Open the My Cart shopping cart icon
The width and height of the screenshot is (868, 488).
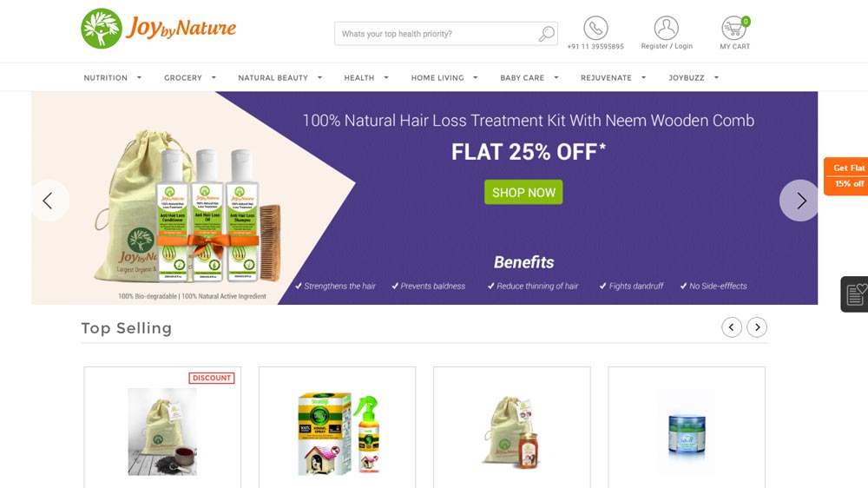[x=734, y=28]
